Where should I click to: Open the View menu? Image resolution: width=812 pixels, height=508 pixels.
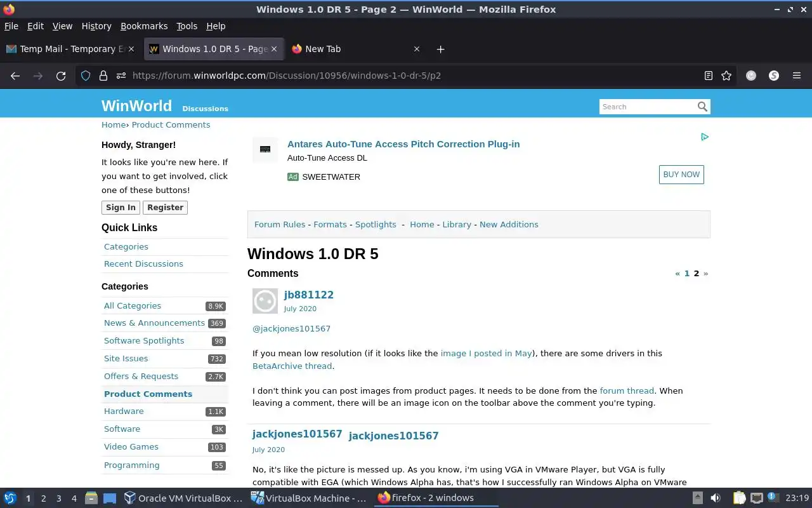[62, 26]
